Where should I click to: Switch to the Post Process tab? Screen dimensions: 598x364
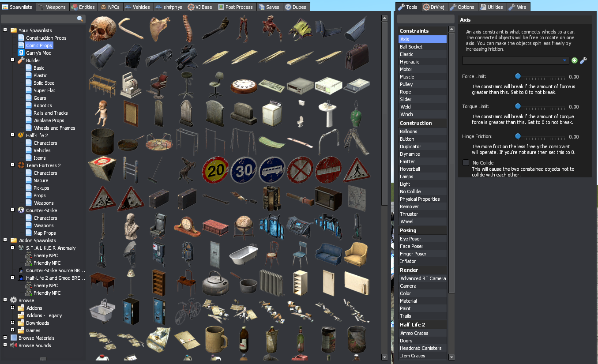click(236, 7)
